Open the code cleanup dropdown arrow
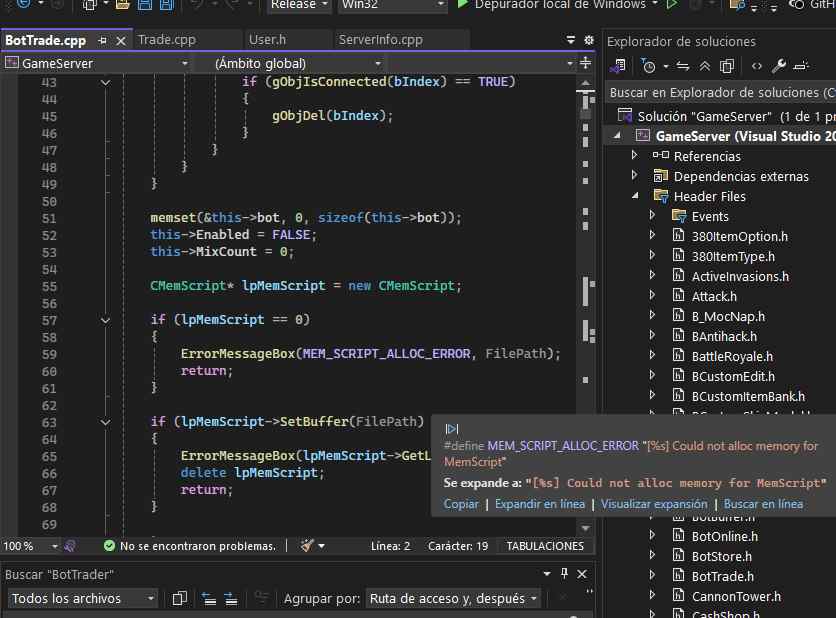 321,546
